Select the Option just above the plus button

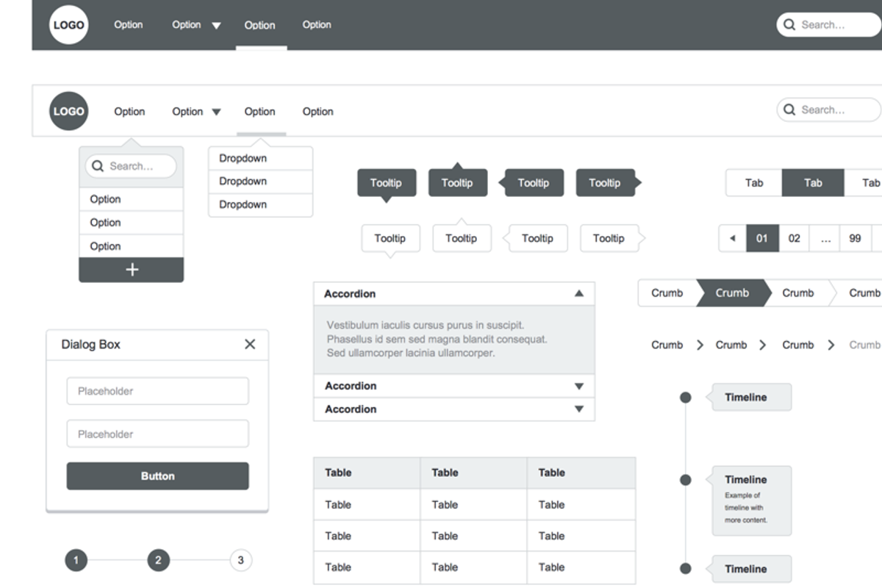132,246
